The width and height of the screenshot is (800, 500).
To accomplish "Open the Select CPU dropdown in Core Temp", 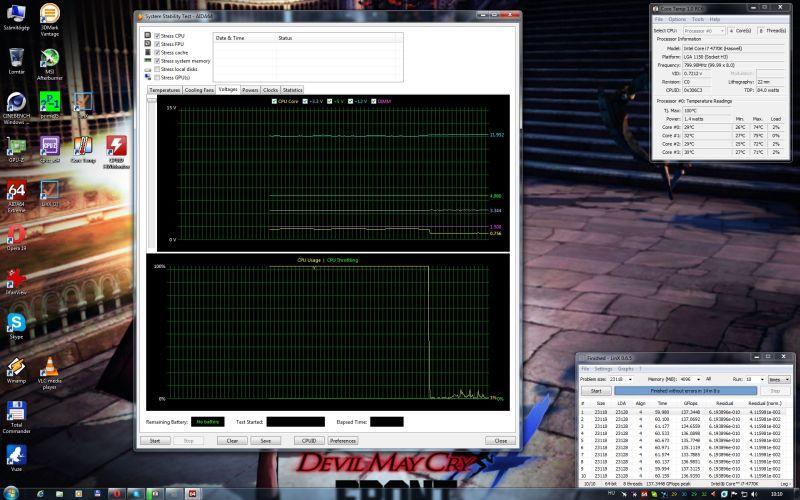I will [704, 31].
